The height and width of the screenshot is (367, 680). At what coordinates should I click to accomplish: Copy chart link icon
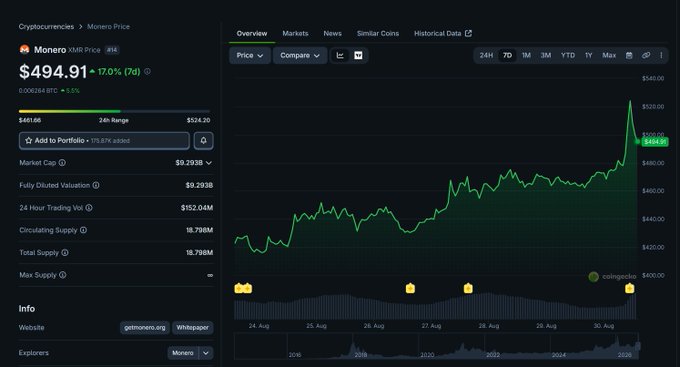646,56
